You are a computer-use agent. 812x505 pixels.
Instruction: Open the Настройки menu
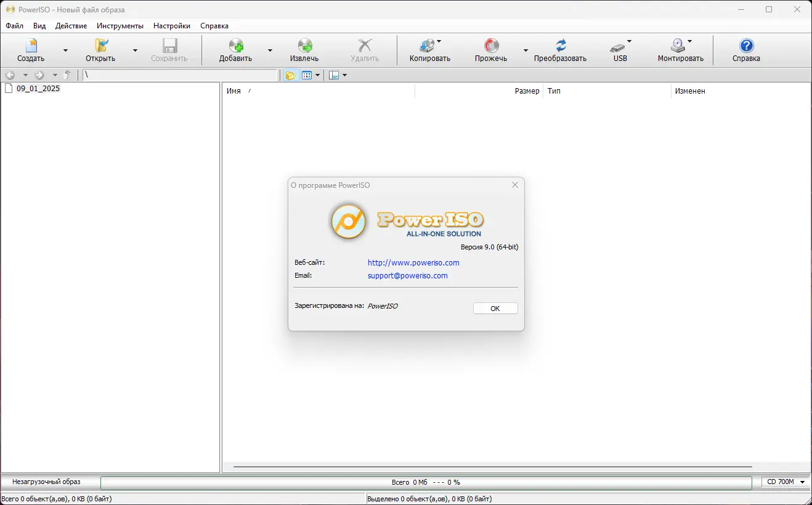tap(172, 26)
